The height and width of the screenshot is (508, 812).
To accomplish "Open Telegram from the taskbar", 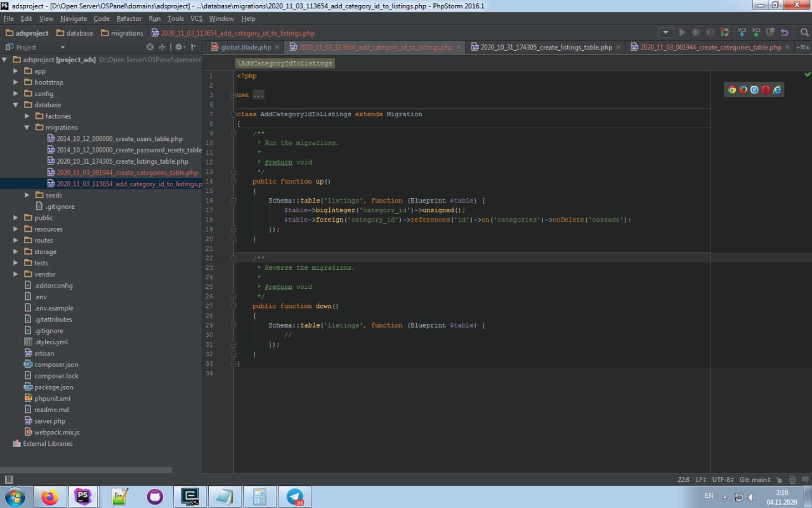I will 295,497.
